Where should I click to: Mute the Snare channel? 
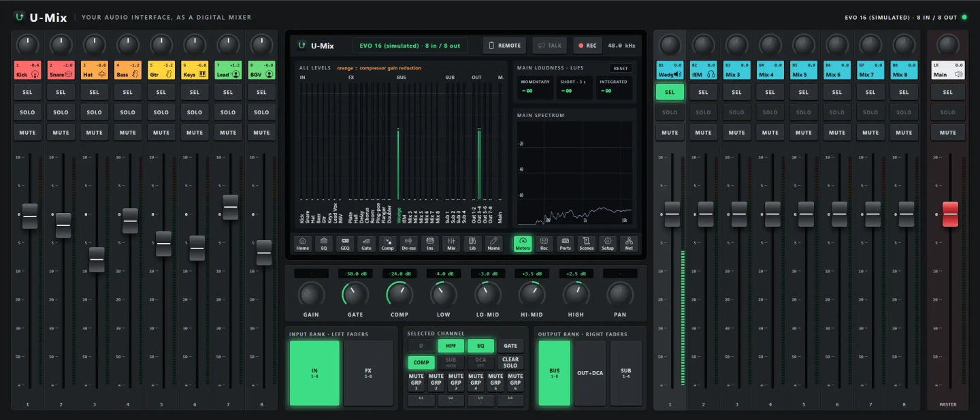(61, 133)
